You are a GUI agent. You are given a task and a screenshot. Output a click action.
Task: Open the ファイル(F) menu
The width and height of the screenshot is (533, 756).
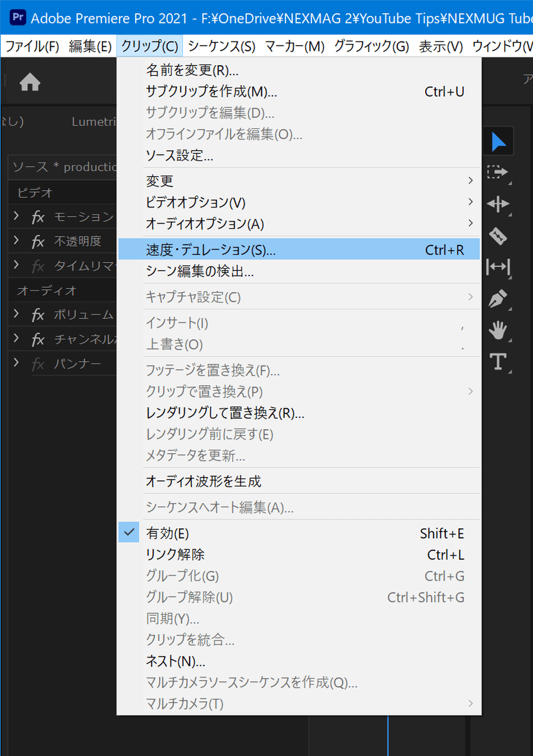(x=33, y=46)
